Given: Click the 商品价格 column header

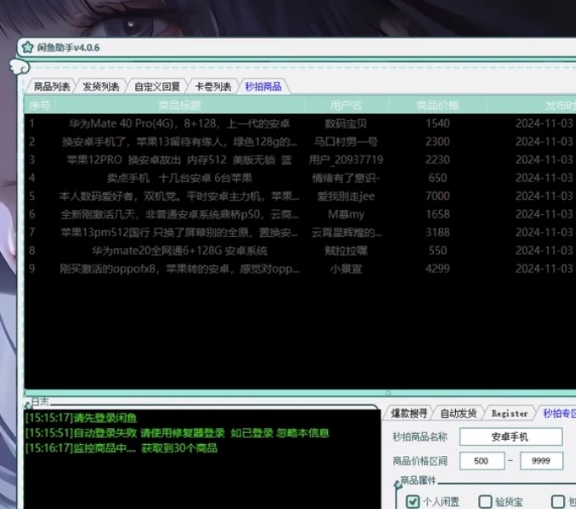Looking at the screenshot, I should [438, 106].
